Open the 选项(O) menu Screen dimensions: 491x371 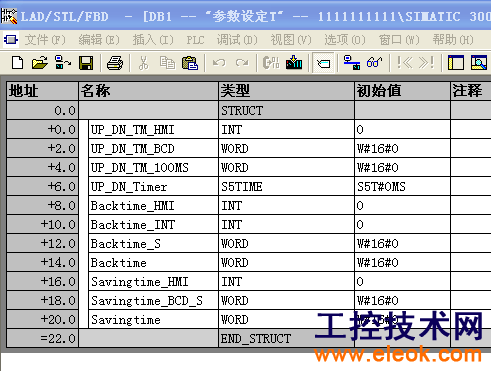[x=345, y=40]
